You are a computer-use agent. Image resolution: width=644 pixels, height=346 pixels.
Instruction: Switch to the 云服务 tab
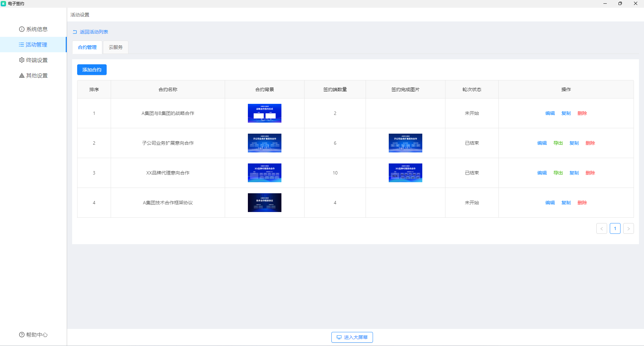click(116, 47)
